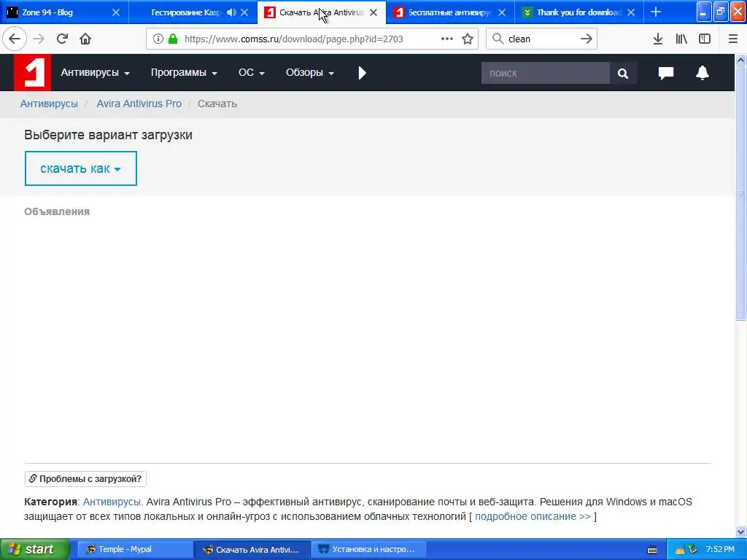Expand more navigation with the play arrow
This screenshot has width=747, height=560.
(x=362, y=73)
